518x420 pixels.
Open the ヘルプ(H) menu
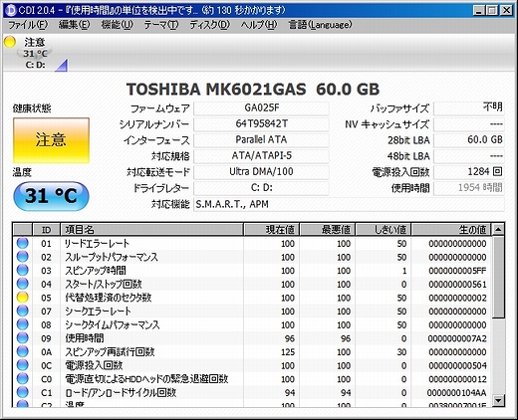[259, 25]
